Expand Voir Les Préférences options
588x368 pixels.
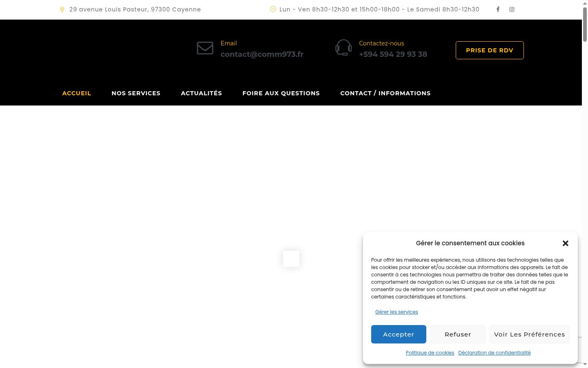pos(530,334)
